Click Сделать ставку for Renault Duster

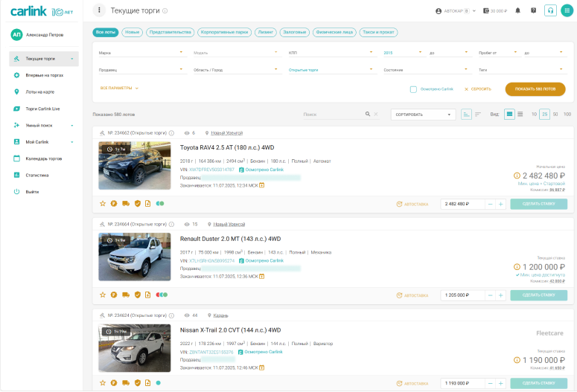pyautogui.click(x=538, y=295)
